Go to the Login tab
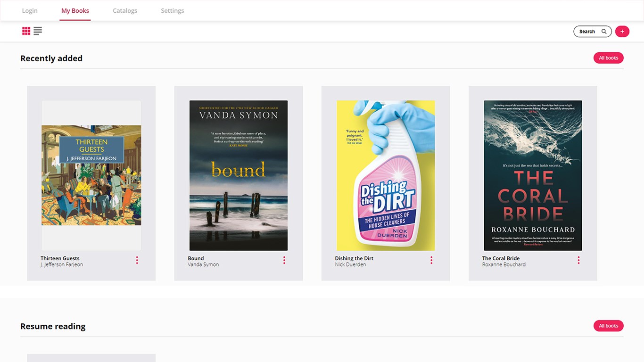644x362 pixels. 30,10
